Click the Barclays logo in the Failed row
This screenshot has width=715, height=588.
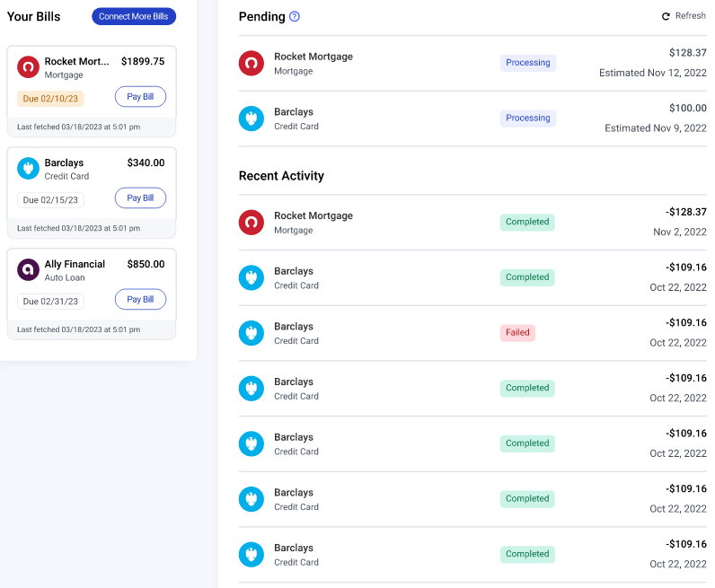point(252,333)
